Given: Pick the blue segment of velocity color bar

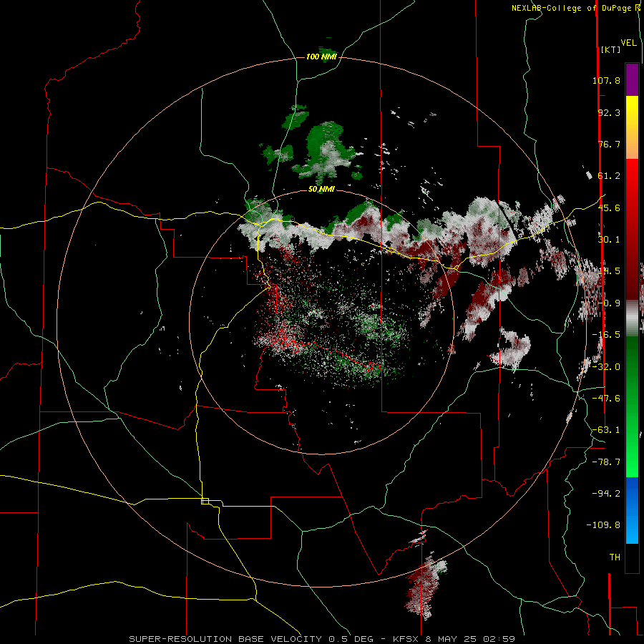Looking at the screenshot, I should pos(632,510).
